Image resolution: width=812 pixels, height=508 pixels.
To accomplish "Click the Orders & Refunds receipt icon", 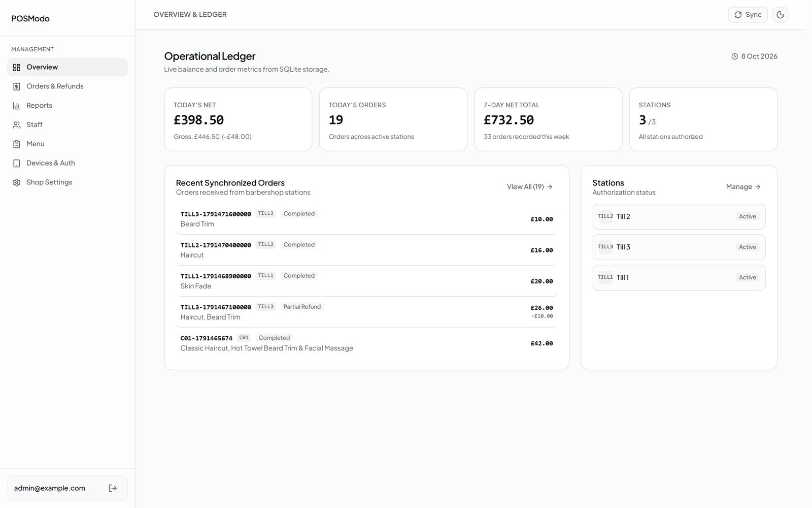I will click(17, 86).
